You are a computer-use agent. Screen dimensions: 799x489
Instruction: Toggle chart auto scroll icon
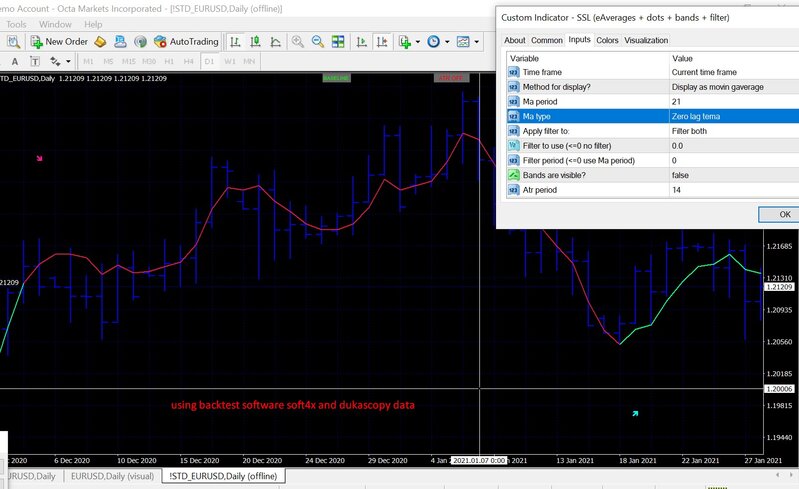click(x=360, y=42)
